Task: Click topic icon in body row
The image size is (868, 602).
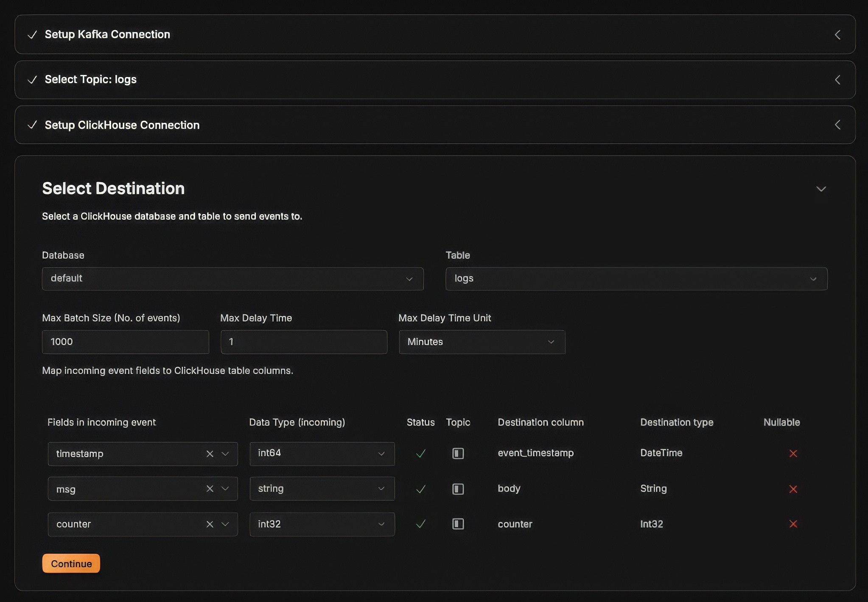Action: click(458, 489)
